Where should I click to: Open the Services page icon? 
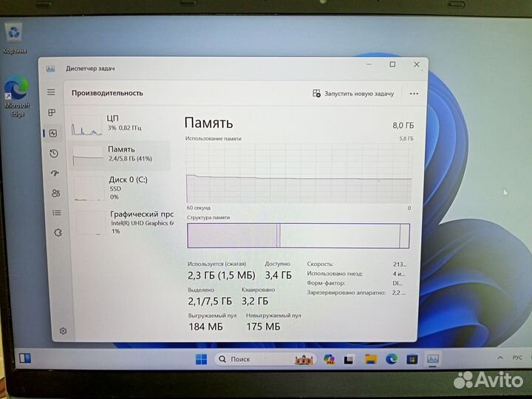pos(57,232)
